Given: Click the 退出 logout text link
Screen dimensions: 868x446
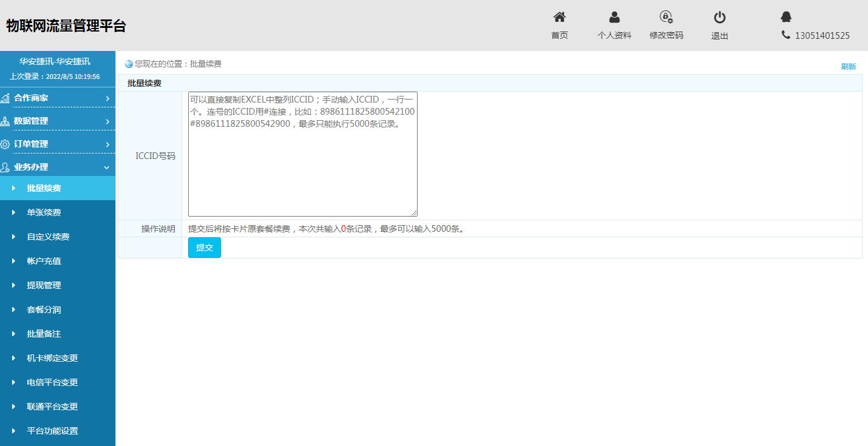Looking at the screenshot, I should pos(720,36).
